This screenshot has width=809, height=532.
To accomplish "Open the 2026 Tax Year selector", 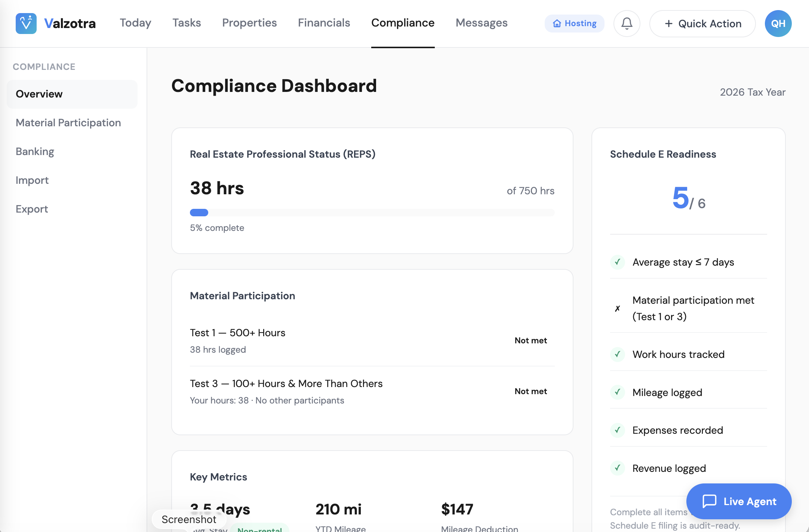I will (752, 92).
